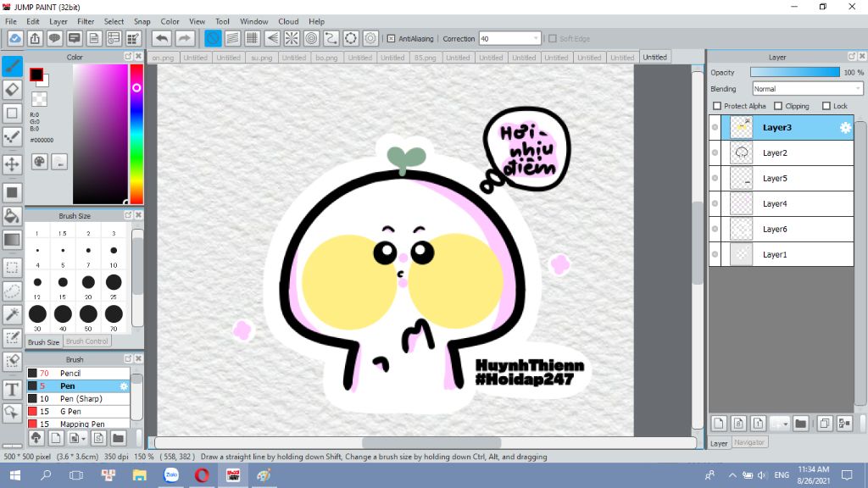Switch to the Navigator tab
This screenshot has width=868, height=488.
click(x=749, y=442)
